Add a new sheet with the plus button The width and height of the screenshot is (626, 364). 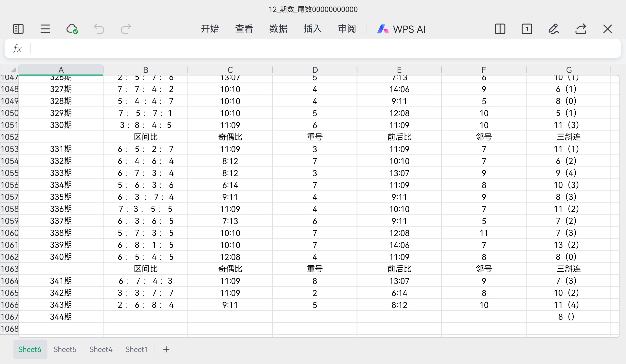tap(166, 349)
